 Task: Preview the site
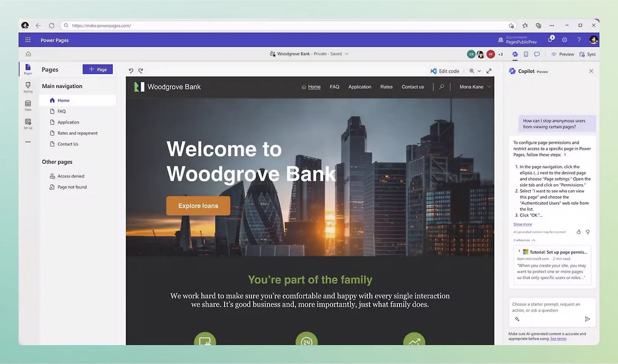[563, 54]
